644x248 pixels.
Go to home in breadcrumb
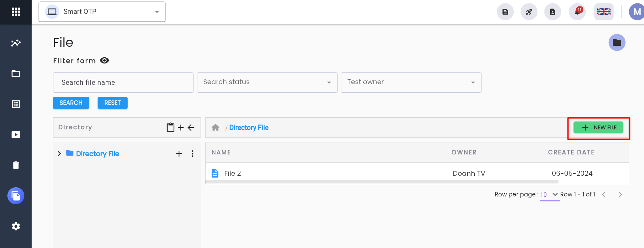click(215, 128)
